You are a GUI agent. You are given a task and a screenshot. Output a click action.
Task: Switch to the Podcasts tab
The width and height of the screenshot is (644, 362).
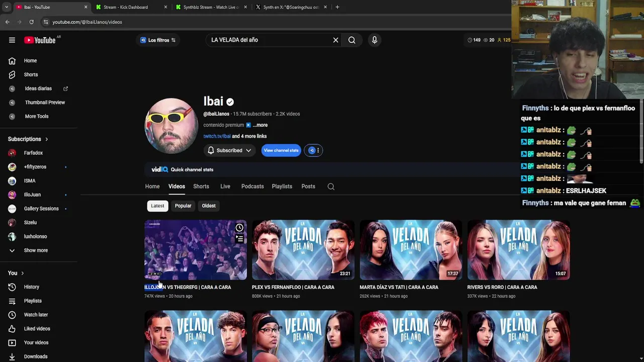[253, 187]
